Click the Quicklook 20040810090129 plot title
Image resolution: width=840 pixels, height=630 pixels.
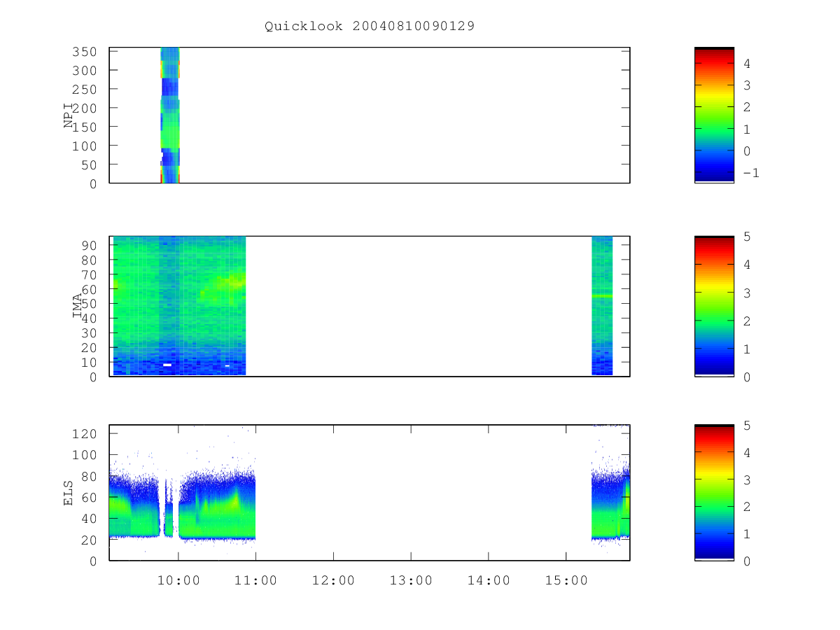[370, 27]
